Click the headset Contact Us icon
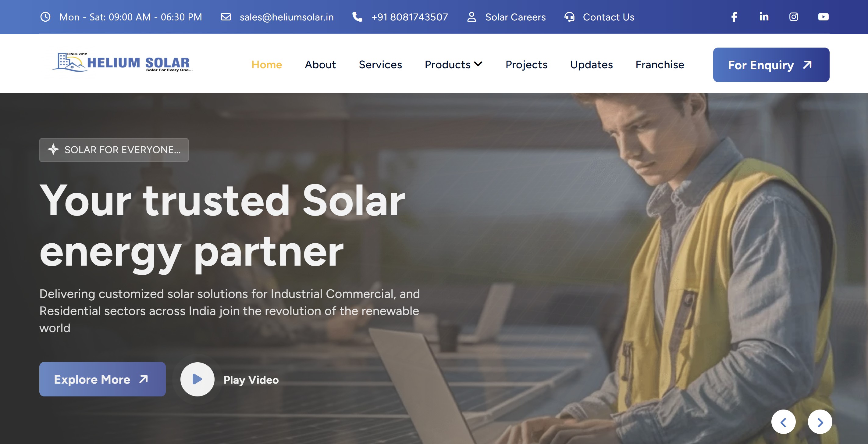The image size is (868, 444). (x=569, y=17)
